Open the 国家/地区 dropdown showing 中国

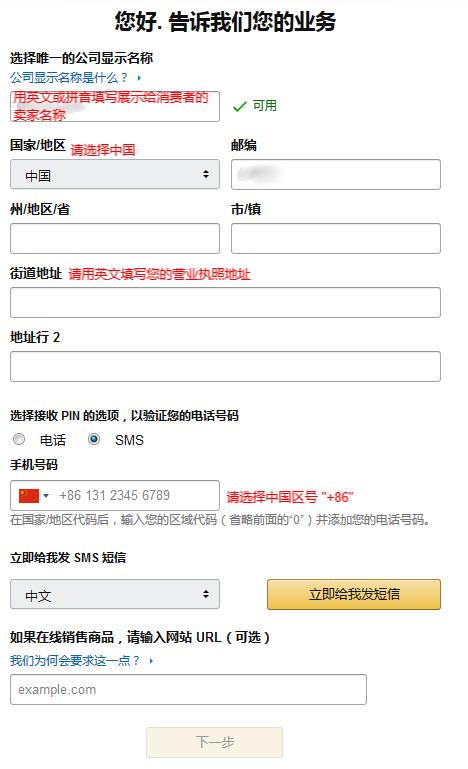[115, 174]
